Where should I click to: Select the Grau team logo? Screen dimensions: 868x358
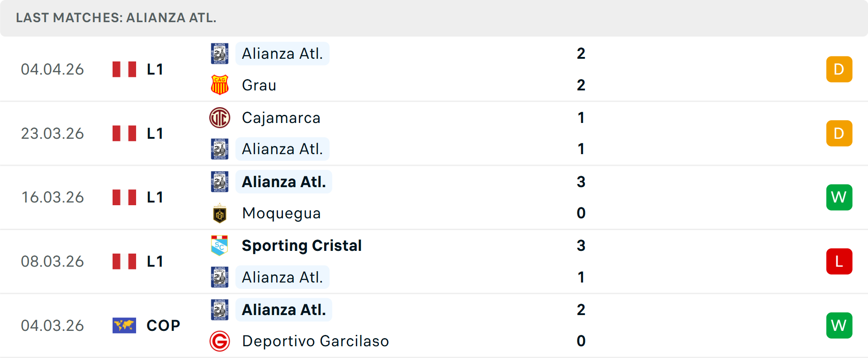tap(220, 85)
